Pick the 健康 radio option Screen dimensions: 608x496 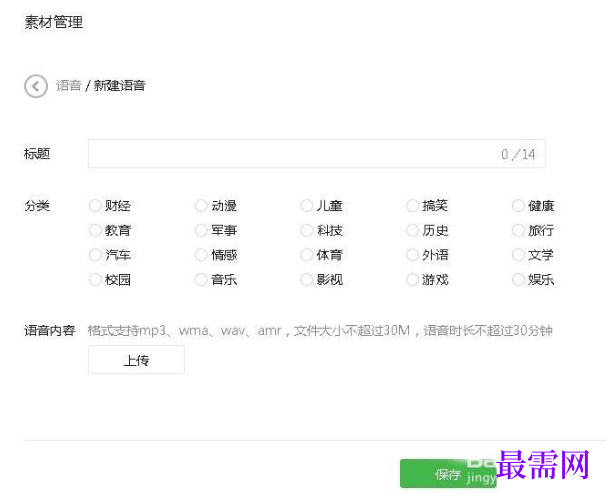click(x=518, y=206)
